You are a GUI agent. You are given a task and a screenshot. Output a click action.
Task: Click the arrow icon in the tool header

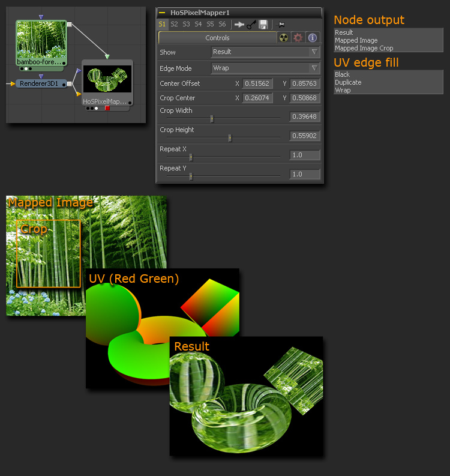click(239, 25)
